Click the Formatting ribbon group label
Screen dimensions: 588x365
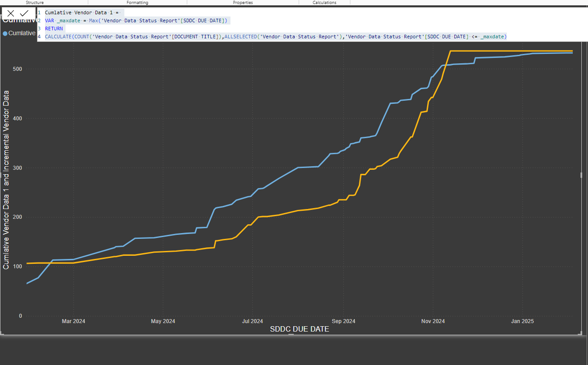click(137, 3)
